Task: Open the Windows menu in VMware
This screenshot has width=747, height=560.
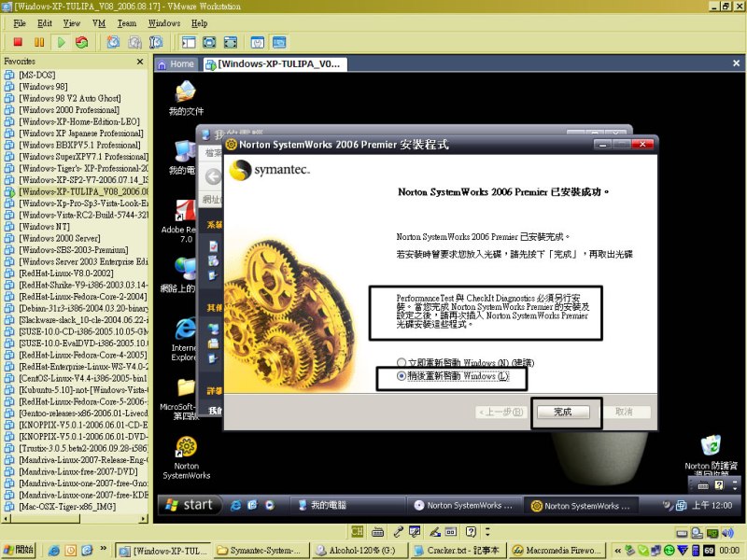Action: pyautogui.click(x=164, y=23)
